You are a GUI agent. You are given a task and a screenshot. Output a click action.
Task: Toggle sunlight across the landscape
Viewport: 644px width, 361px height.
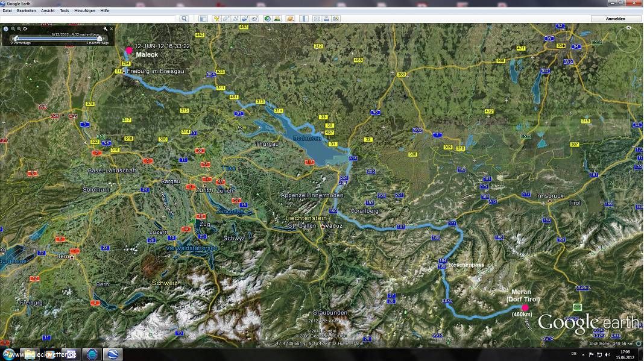pyautogui.click(x=277, y=19)
